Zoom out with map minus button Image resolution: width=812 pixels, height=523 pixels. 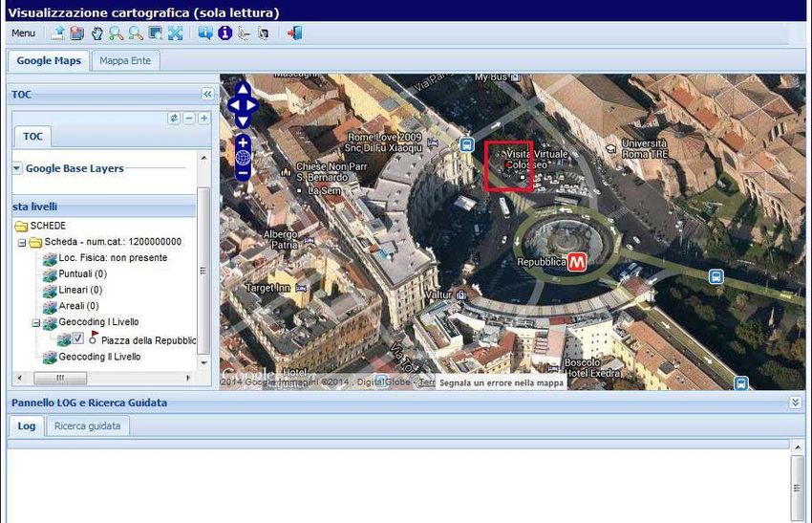[x=243, y=173]
